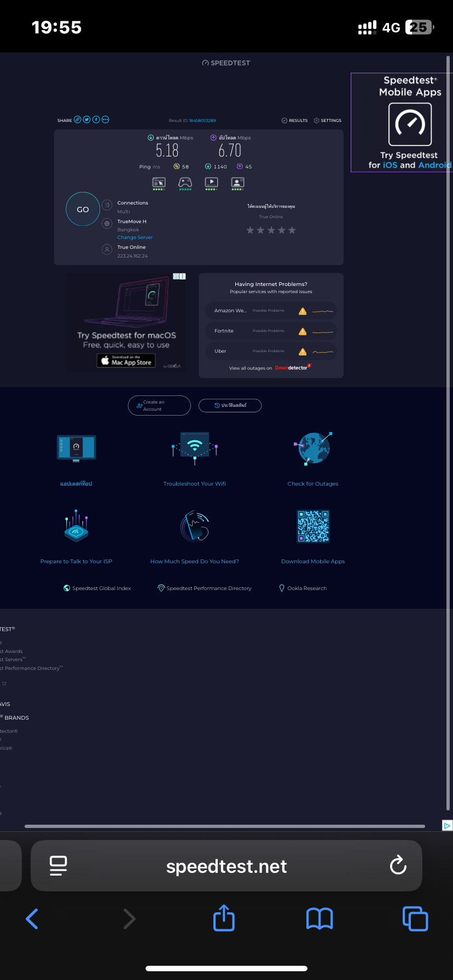The width and height of the screenshot is (453, 980).
Task: Open the desktop apps monitor icon
Action: tap(76, 448)
